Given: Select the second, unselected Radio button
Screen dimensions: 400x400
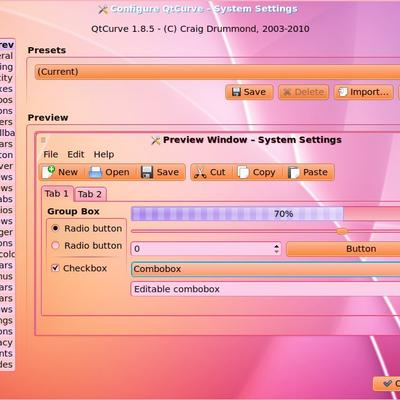Looking at the screenshot, I should pyautogui.click(x=55, y=246).
